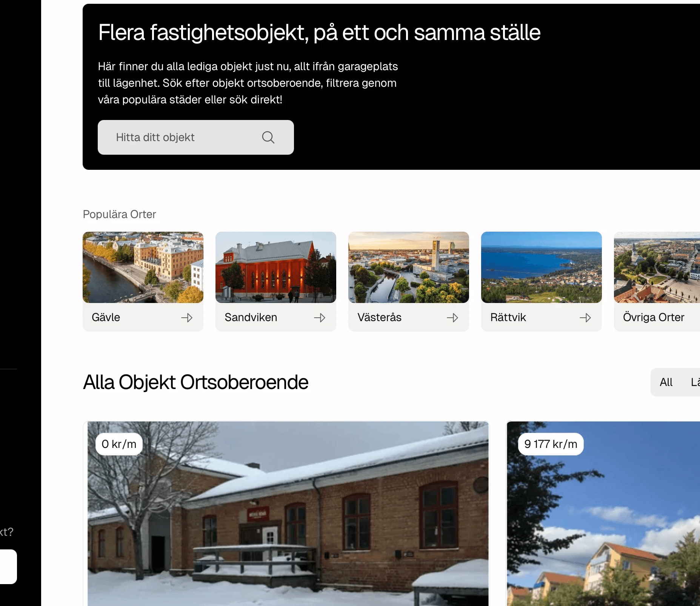Image resolution: width=700 pixels, height=606 pixels.
Task: Focus the 'Hitta ditt objekt' search field
Action: (195, 137)
